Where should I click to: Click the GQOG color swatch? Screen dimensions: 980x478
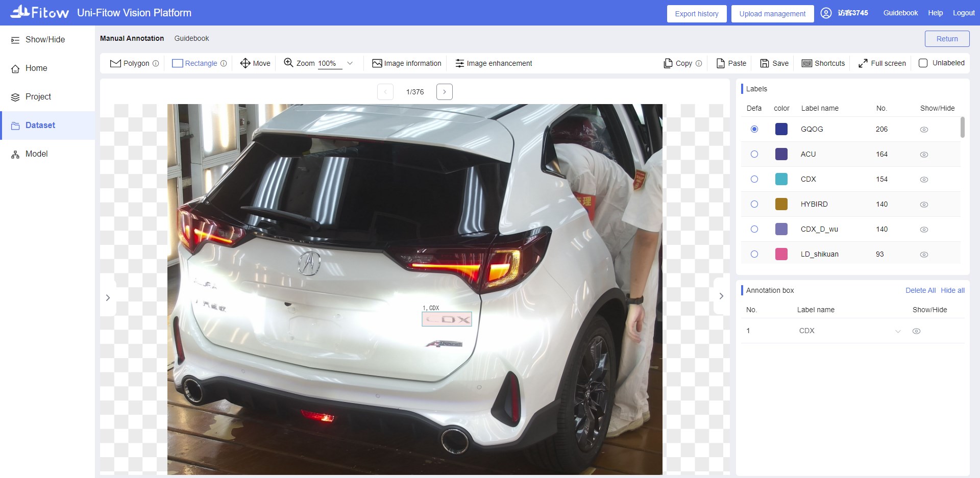click(x=781, y=129)
